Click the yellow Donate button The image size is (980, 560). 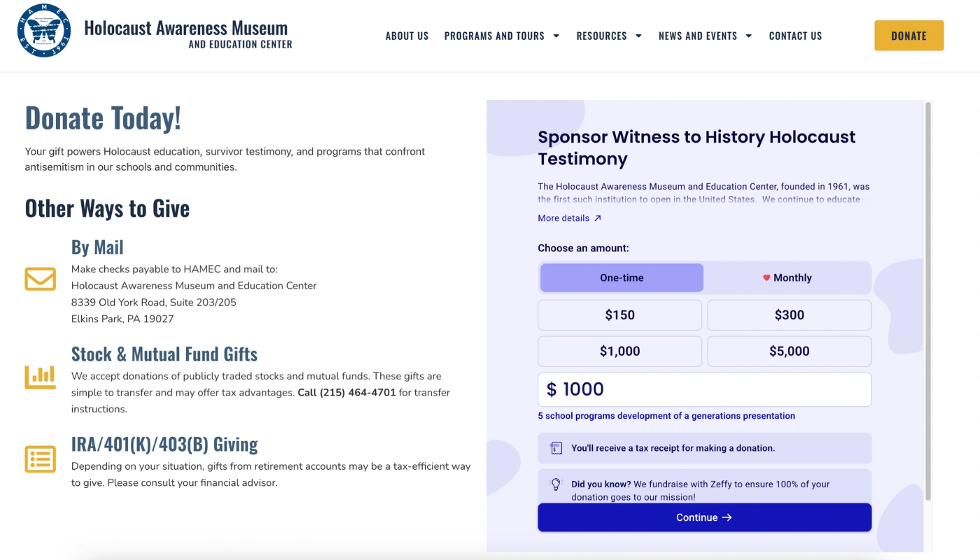point(909,34)
